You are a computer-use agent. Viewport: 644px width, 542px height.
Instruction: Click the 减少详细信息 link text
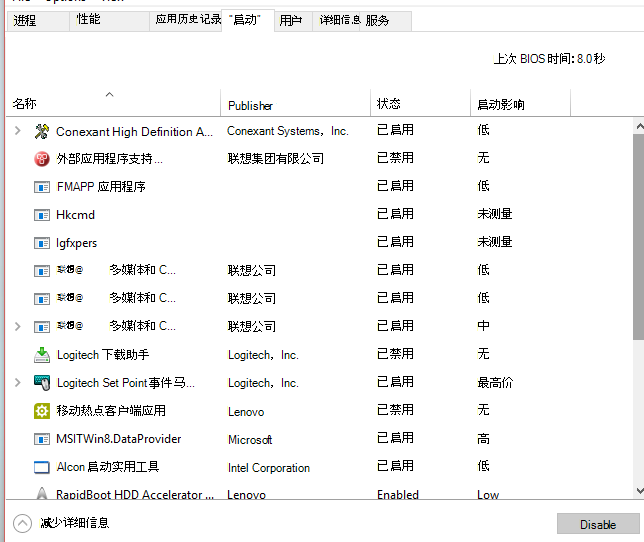(74, 523)
